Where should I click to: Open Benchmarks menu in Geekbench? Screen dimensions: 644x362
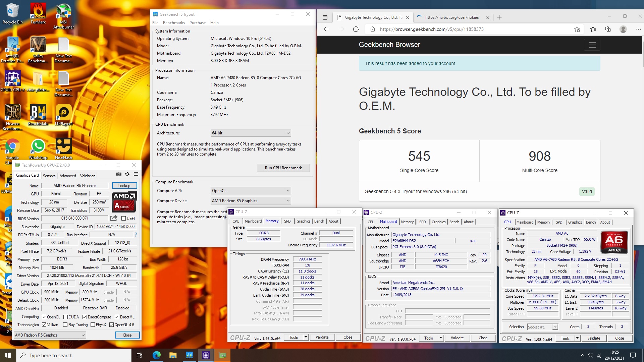coord(174,23)
